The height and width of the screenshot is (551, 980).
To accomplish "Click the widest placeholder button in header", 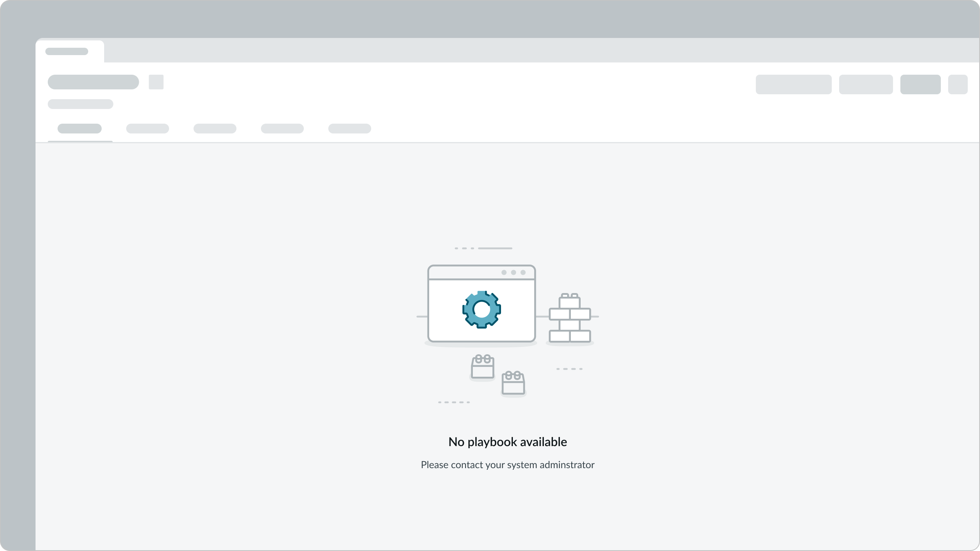I will 793,84.
